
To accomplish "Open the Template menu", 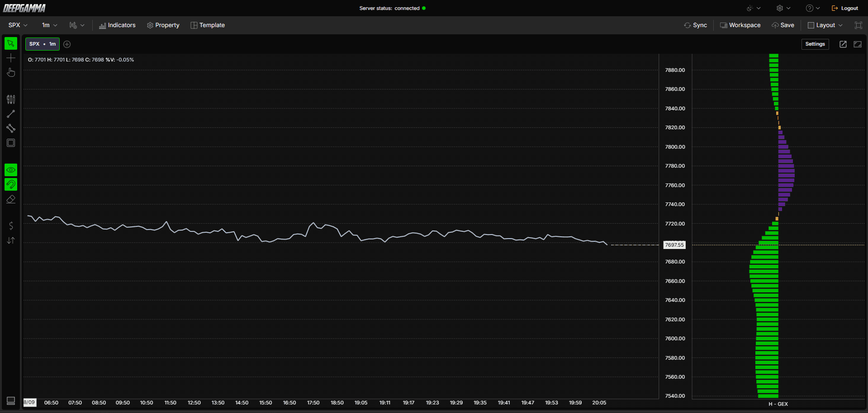I will coord(208,25).
